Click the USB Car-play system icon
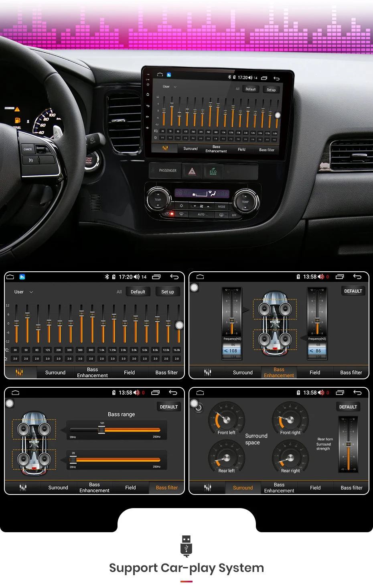Image resolution: width=373 pixels, height=588 pixels. [186, 546]
